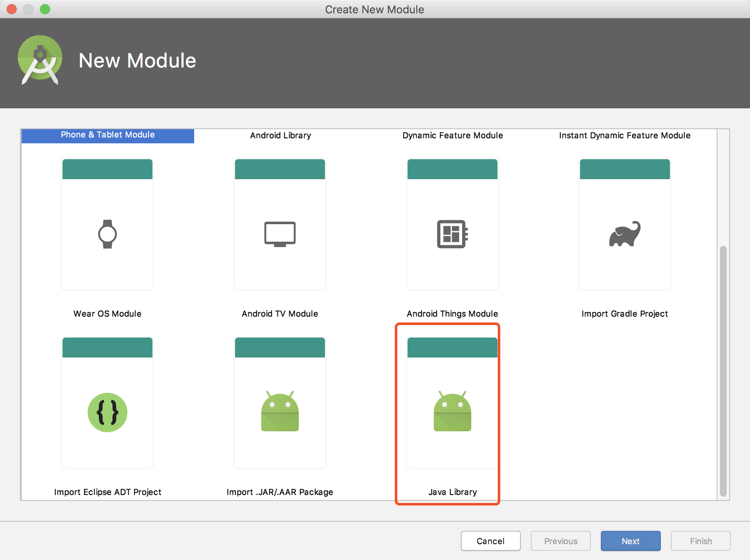This screenshot has height=560, width=750.
Task: Choose Dynamic Feature Module label
Action: 452,135
